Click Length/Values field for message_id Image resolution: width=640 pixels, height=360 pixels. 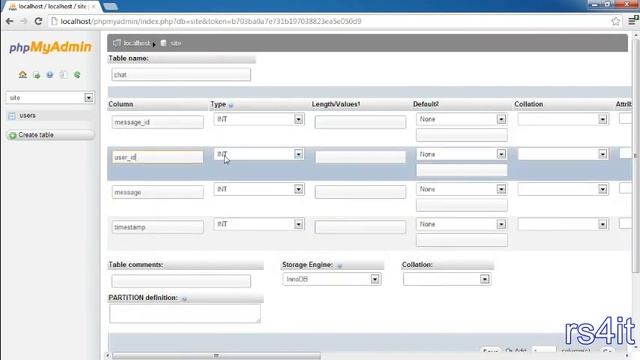pyautogui.click(x=360, y=122)
